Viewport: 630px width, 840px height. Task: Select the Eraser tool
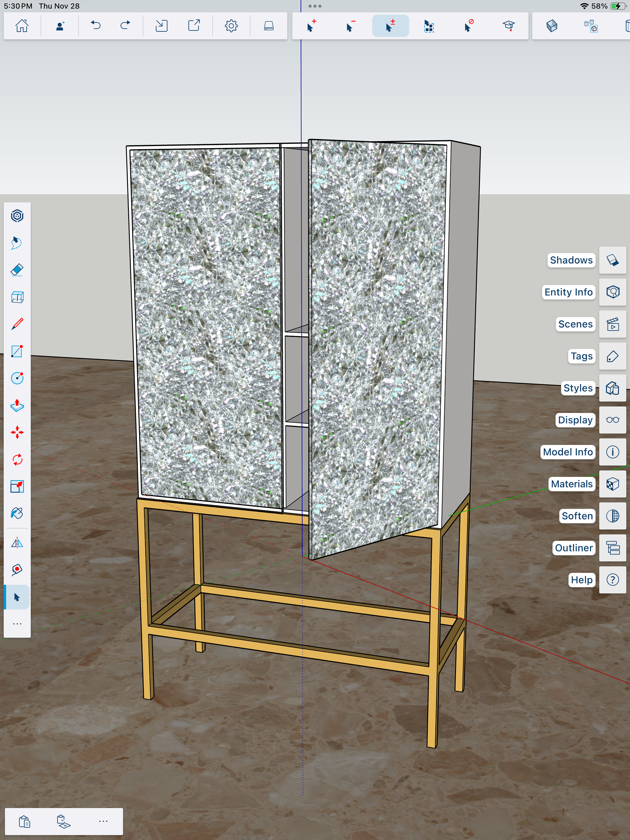[17, 270]
